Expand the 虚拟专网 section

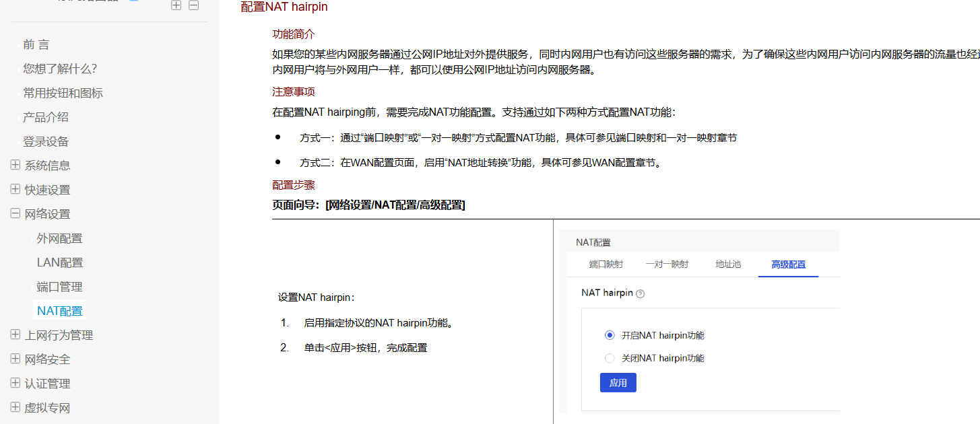[x=15, y=407]
